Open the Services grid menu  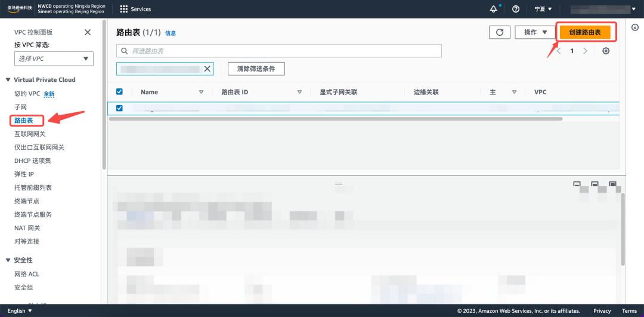(135, 9)
